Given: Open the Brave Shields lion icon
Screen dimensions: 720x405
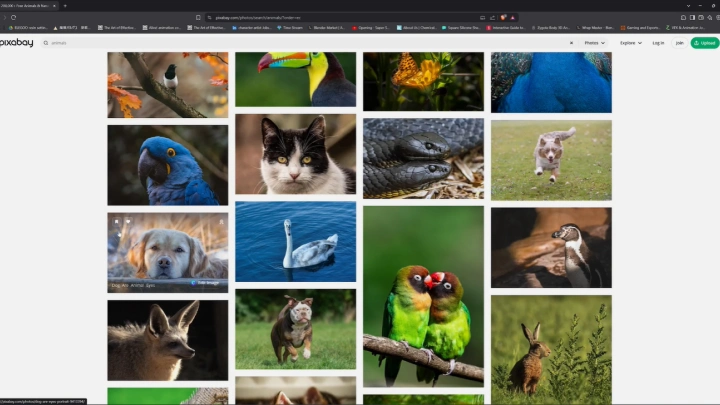Looking at the screenshot, I should pyautogui.click(x=503, y=17).
